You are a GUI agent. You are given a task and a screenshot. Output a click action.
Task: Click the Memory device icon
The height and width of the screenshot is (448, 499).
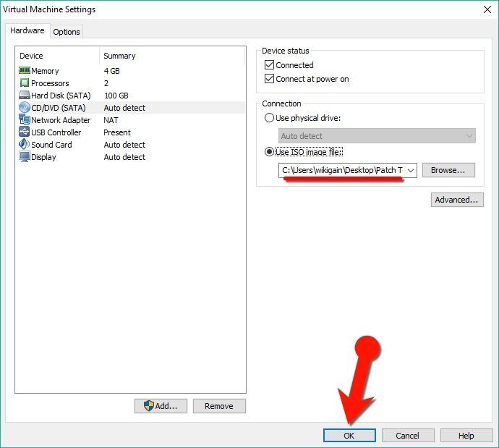click(x=25, y=70)
